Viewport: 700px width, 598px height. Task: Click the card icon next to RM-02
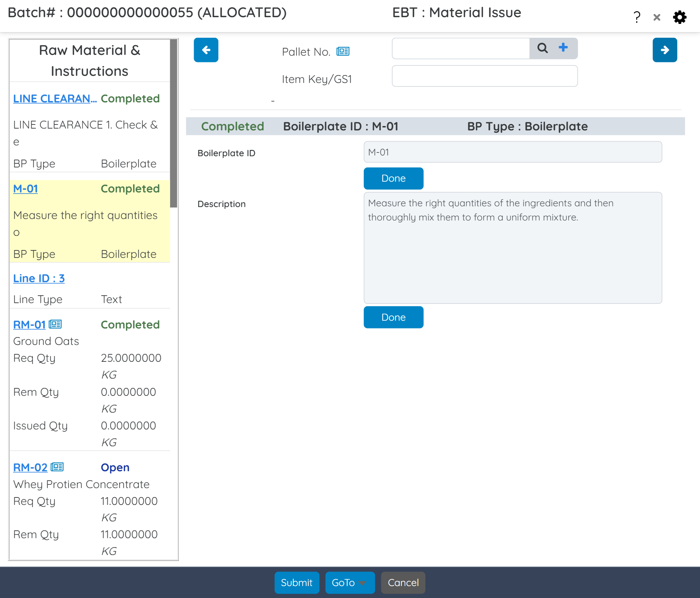57,467
